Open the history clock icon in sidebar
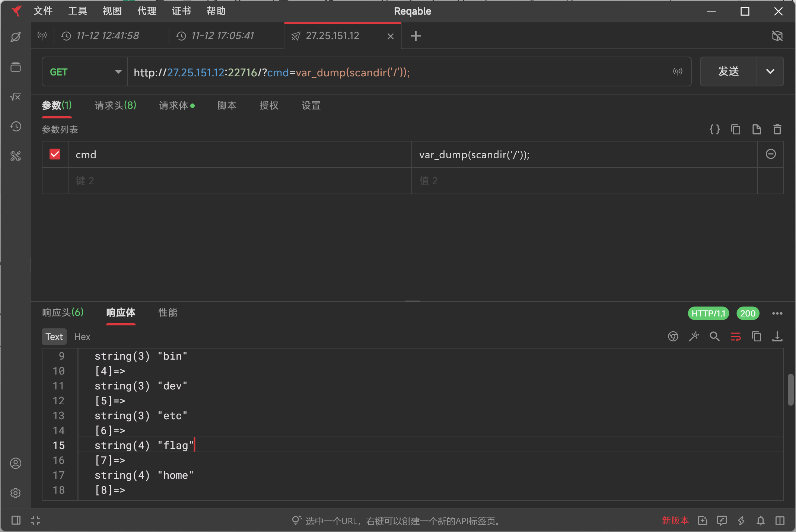 point(16,127)
